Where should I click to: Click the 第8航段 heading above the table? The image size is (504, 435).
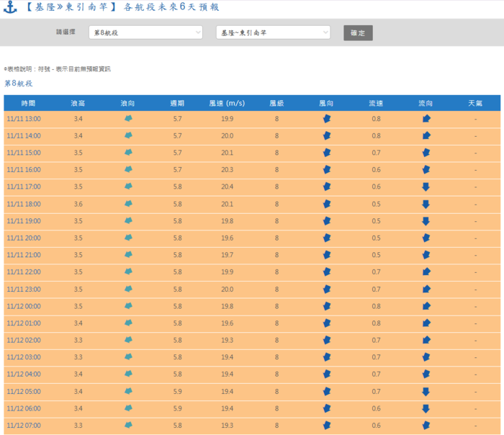(x=19, y=84)
